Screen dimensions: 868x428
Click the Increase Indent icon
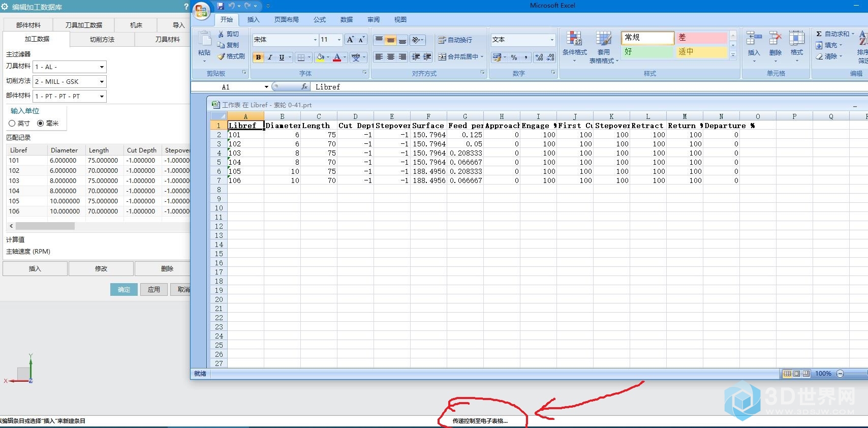pos(427,57)
